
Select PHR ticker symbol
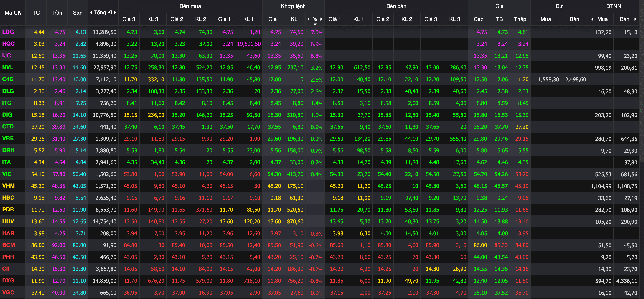[8, 257]
